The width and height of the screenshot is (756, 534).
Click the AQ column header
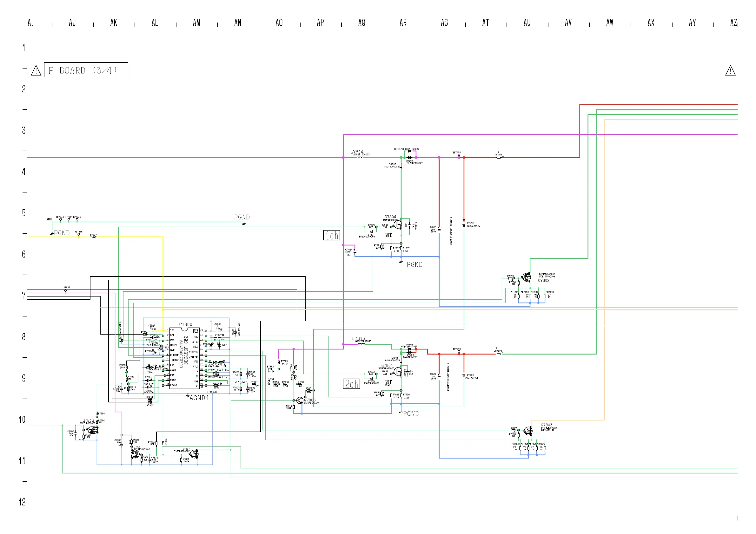click(361, 23)
